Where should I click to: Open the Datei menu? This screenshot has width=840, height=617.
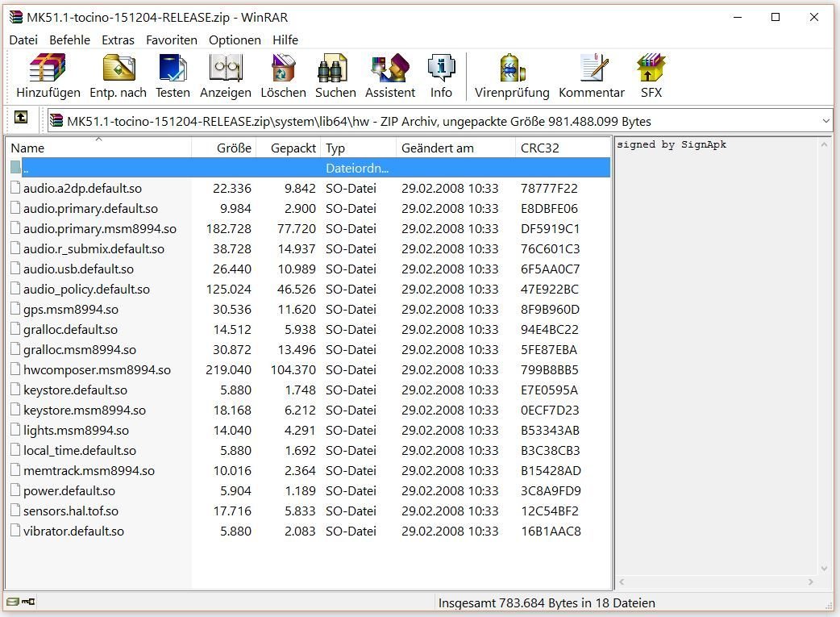coord(23,40)
